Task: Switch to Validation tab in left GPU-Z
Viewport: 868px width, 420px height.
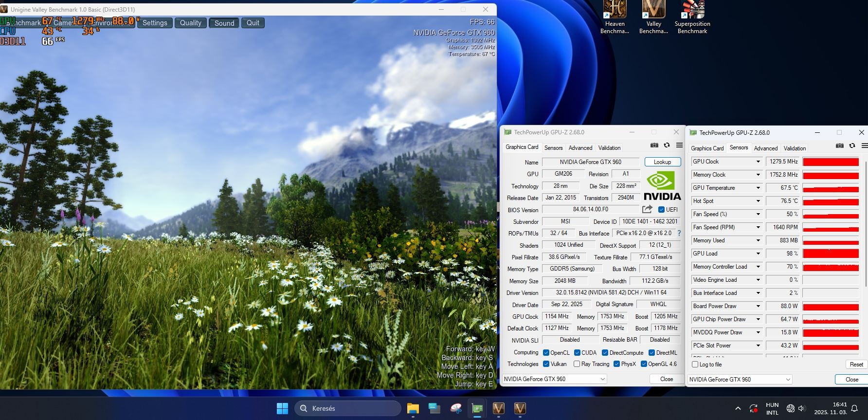Action: click(609, 148)
